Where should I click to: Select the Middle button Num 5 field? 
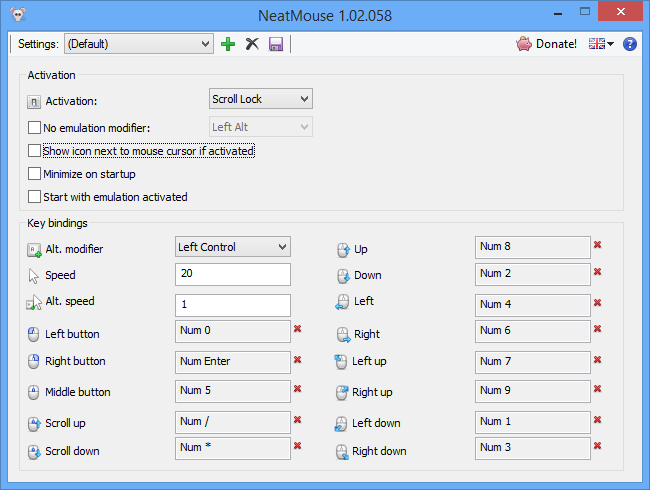233,391
